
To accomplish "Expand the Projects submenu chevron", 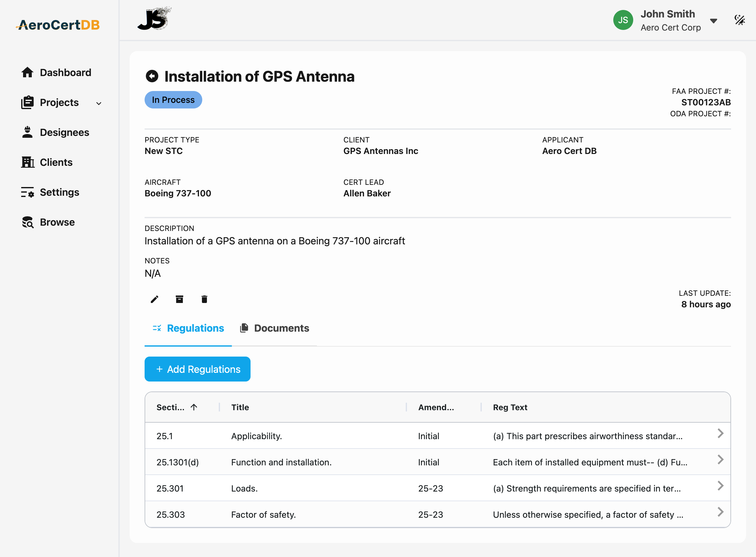I will [99, 103].
